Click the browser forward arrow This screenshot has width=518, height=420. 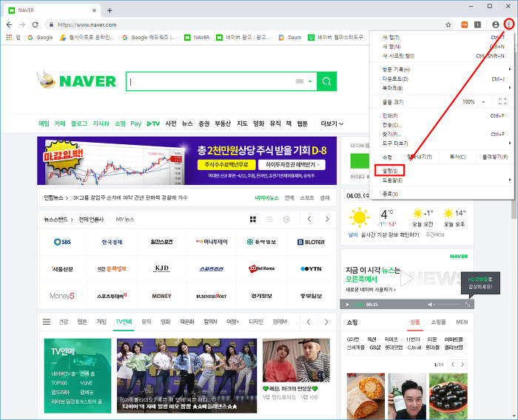coord(22,24)
